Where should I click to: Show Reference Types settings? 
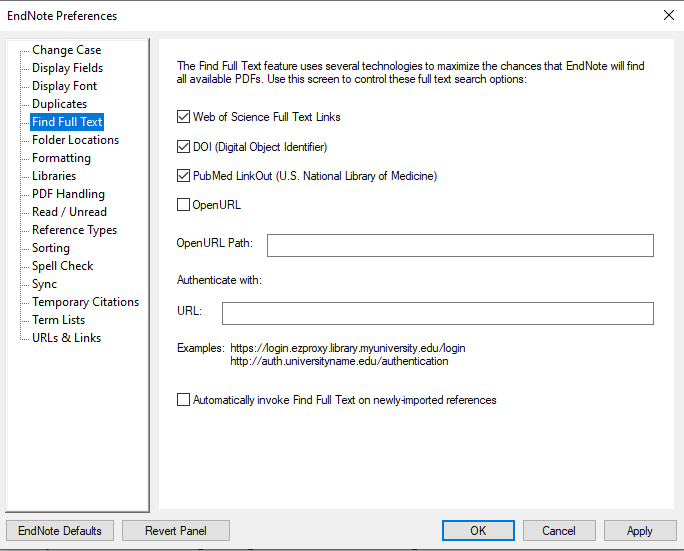tap(74, 230)
